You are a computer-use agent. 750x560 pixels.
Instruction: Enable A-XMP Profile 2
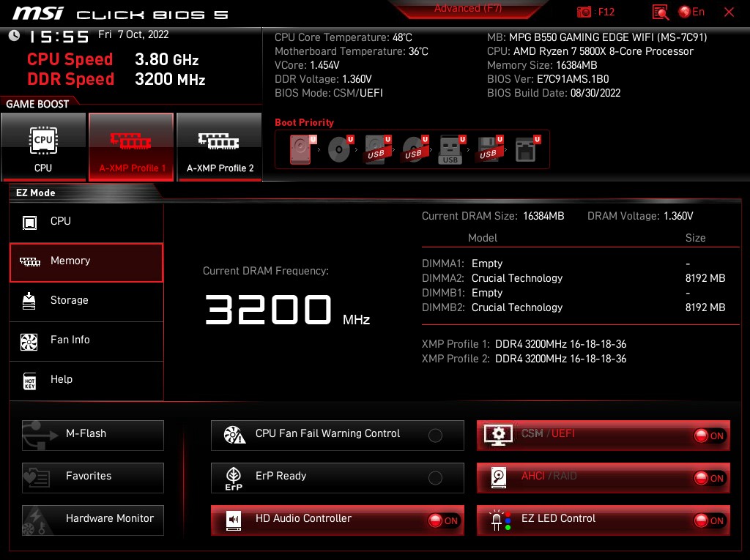click(219, 146)
